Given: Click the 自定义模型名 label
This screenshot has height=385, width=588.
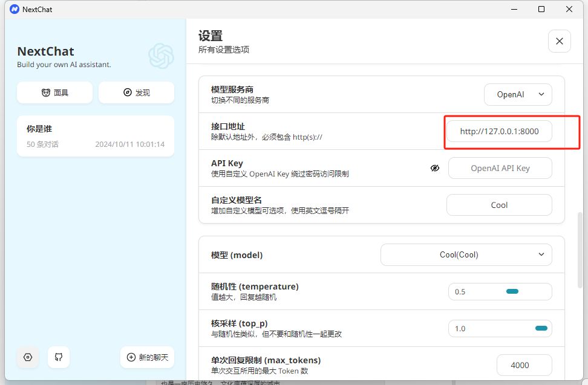Looking at the screenshot, I should coord(237,200).
